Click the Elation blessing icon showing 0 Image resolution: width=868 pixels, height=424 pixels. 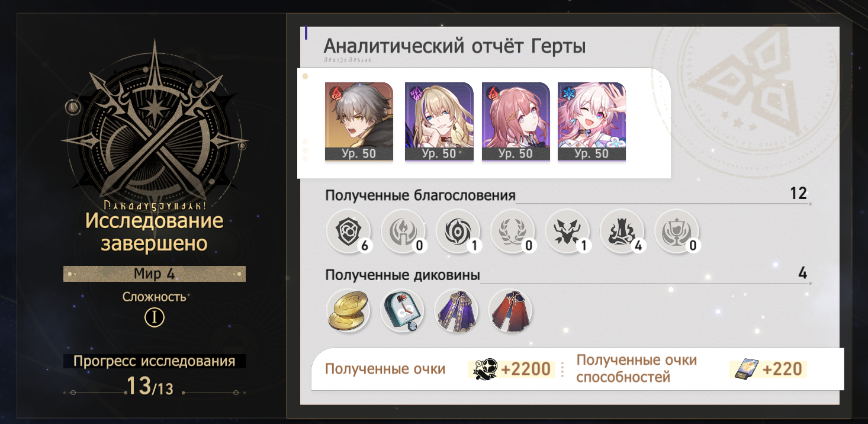(677, 232)
